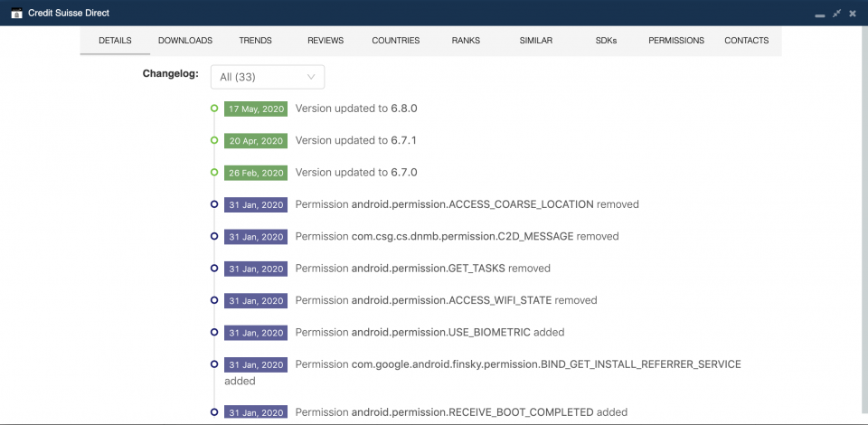Screen dimensions: 868x425
Task: Click the timeline marker for USE_BIOMETRIC added
Action: [214, 332]
